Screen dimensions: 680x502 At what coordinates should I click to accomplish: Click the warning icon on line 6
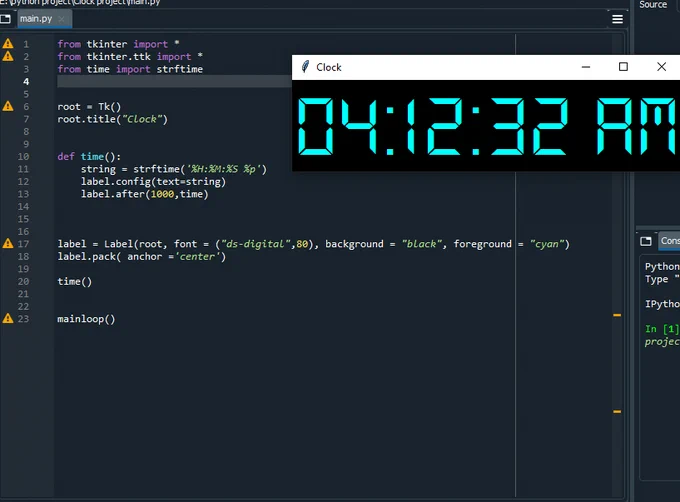coord(8,106)
